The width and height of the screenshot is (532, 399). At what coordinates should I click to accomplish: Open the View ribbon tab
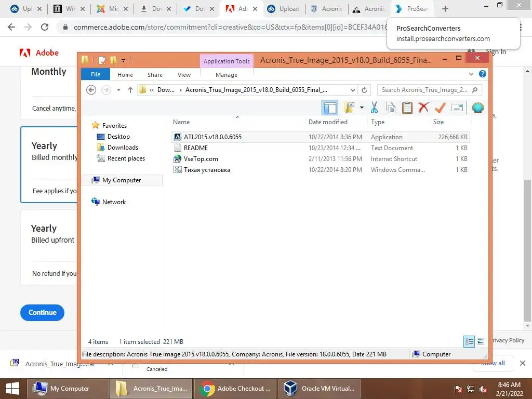pyautogui.click(x=184, y=75)
